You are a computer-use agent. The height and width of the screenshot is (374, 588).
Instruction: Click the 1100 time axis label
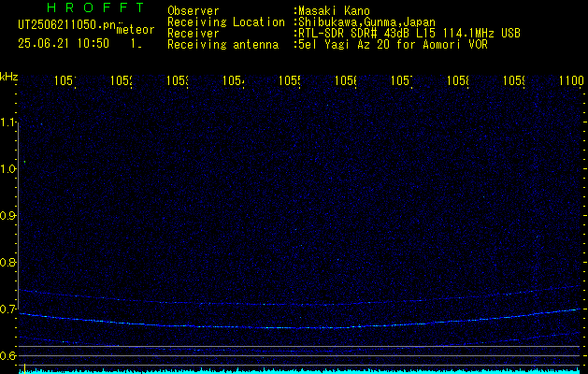coord(571,80)
